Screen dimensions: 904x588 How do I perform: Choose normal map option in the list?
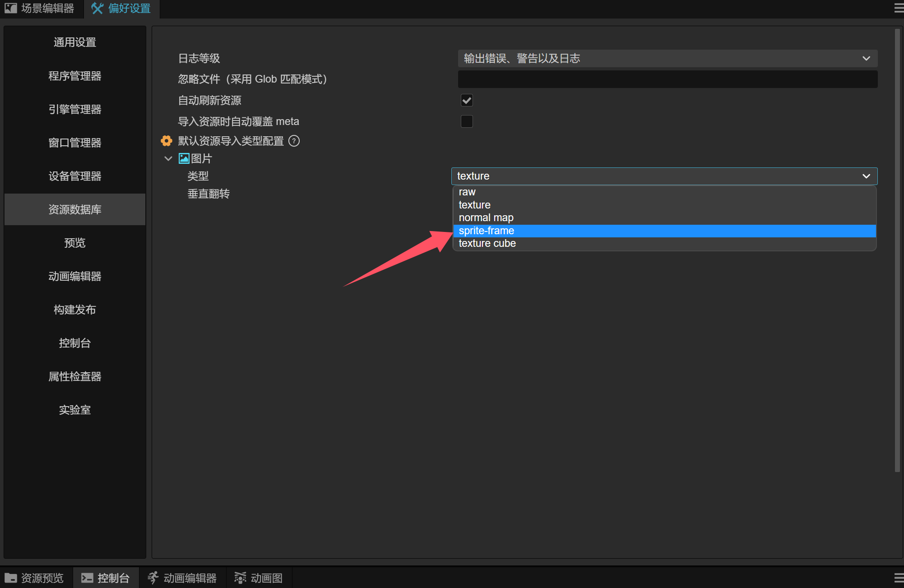click(486, 218)
